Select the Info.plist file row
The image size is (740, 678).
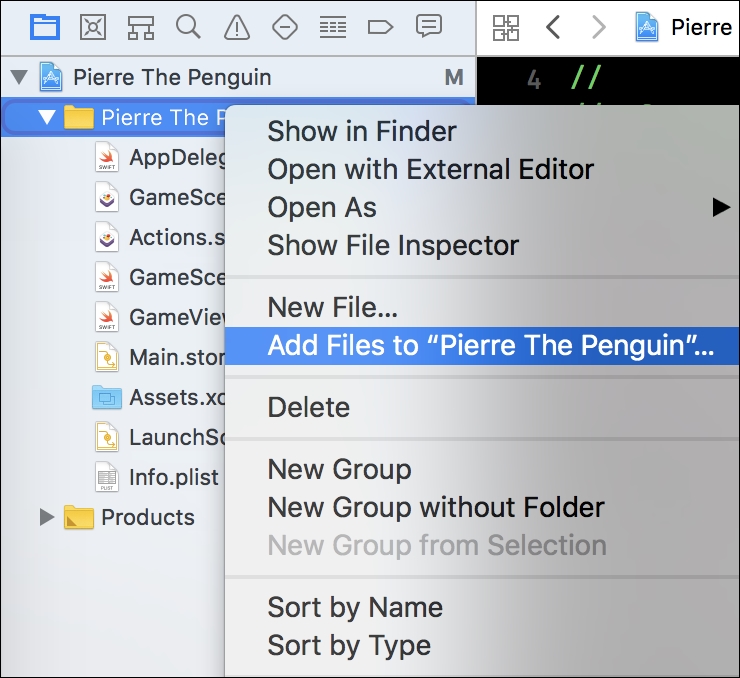113,477
